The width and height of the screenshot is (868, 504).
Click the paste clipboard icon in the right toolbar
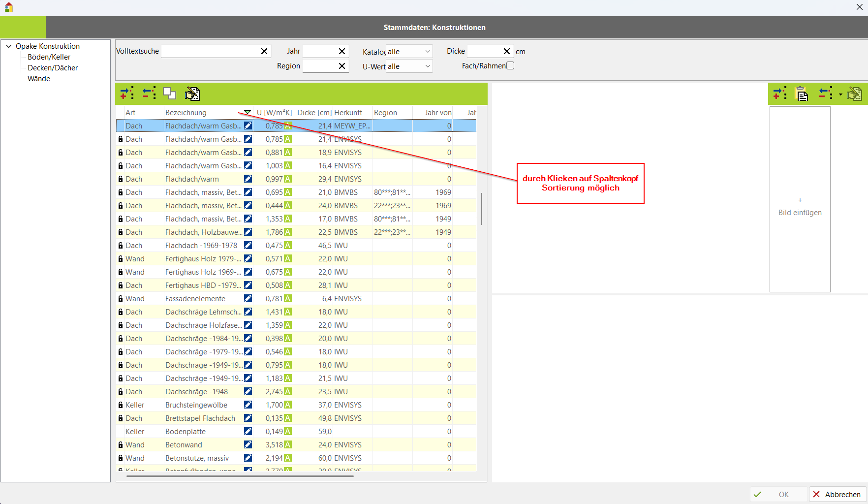coord(802,94)
